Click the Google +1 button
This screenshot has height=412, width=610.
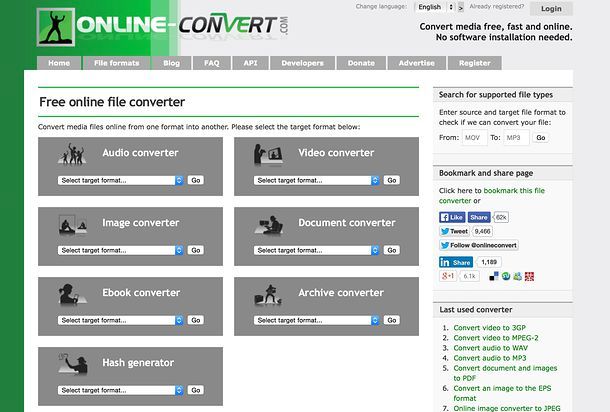(448, 276)
